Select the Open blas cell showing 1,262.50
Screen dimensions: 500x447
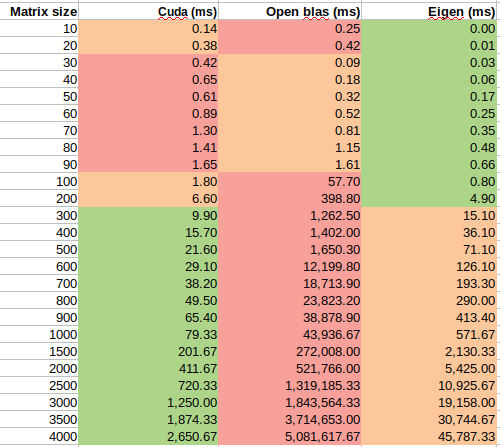290,216
